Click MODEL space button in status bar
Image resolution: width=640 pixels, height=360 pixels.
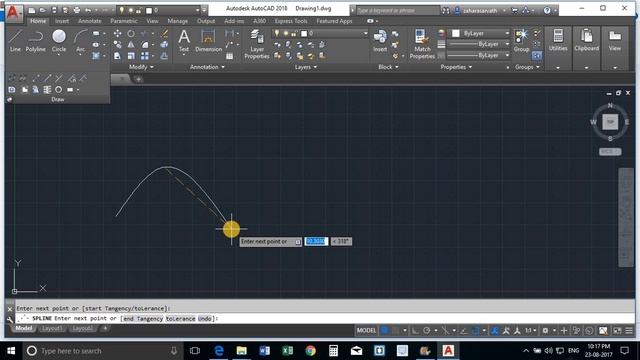(x=366, y=330)
